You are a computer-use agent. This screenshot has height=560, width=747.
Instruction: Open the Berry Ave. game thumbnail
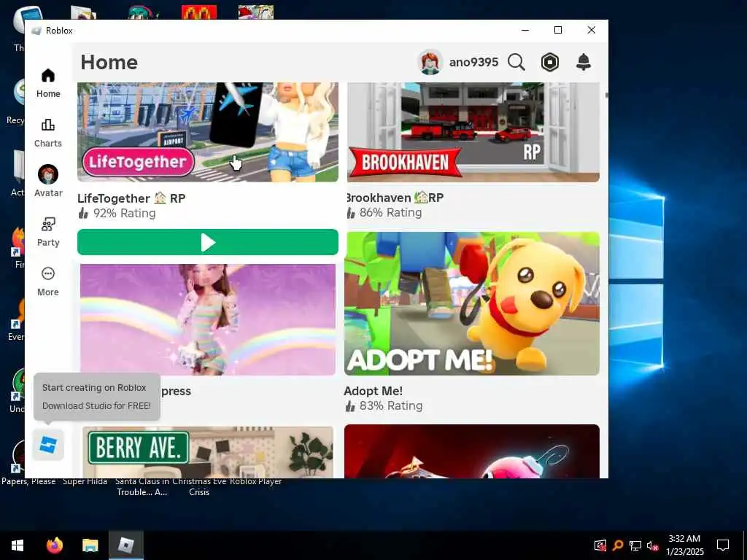pyautogui.click(x=208, y=452)
